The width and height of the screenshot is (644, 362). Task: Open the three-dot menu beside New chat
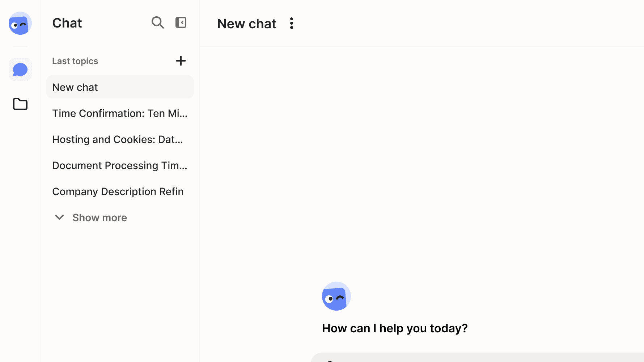(292, 23)
